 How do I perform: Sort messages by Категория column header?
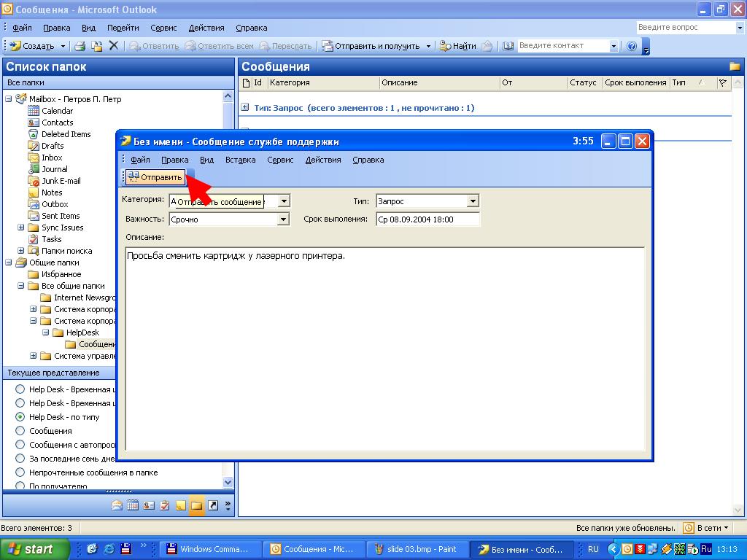[323, 83]
